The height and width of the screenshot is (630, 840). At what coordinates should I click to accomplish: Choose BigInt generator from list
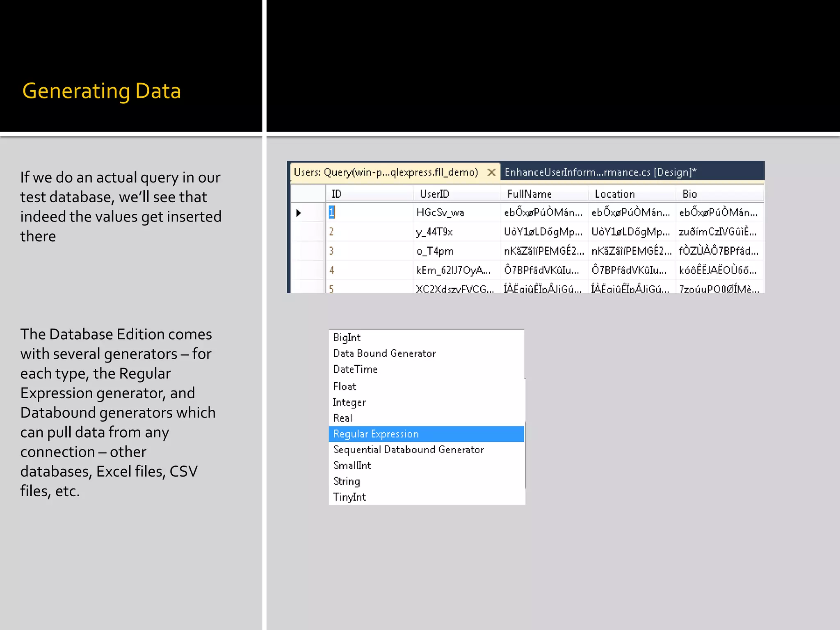(427, 338)
